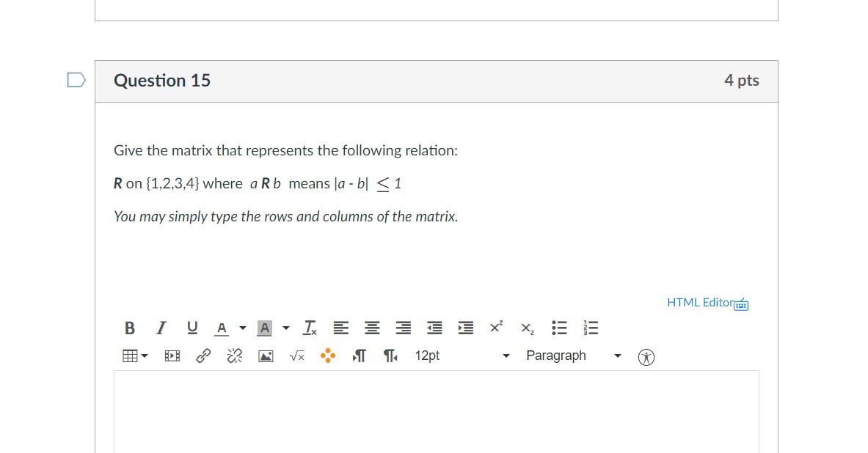Click the 4 pts label
This screenshot has width=868, height=453.
741,80
